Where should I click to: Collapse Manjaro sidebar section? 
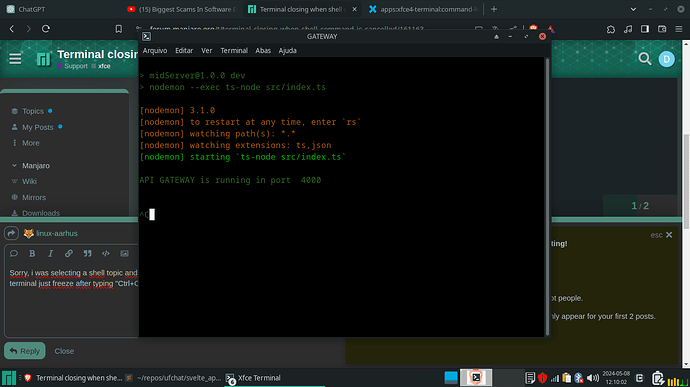point(36,166)
